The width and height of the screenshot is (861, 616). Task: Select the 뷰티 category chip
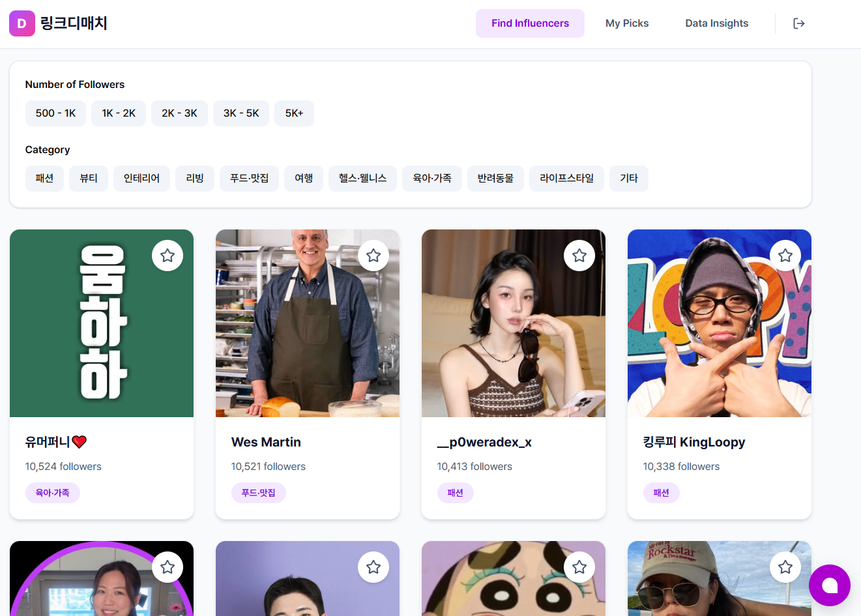(x=89, y=179)
